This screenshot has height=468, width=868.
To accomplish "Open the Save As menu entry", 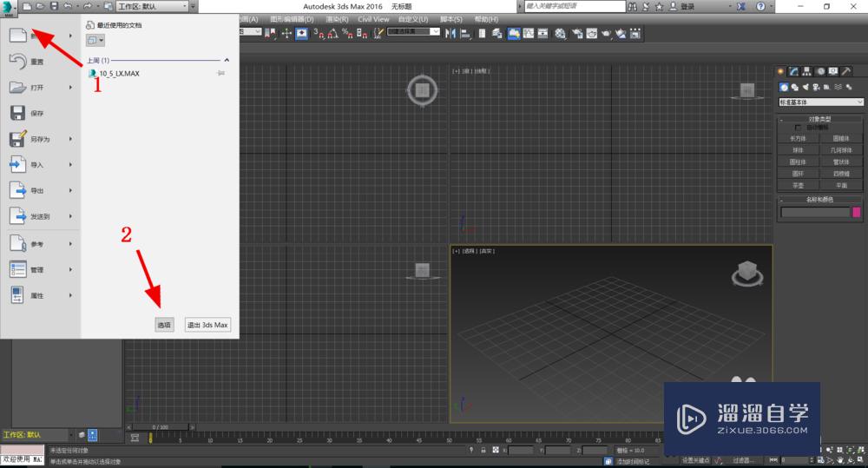I will [39, 139].
